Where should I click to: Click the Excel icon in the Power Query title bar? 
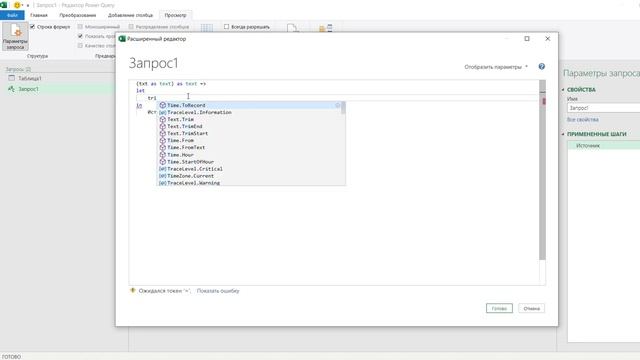click(x=4, y=5)
